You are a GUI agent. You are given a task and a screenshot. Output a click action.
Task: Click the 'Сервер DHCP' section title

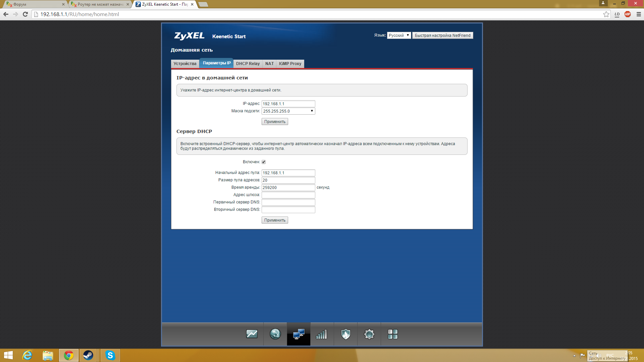(x=194, y=131)
